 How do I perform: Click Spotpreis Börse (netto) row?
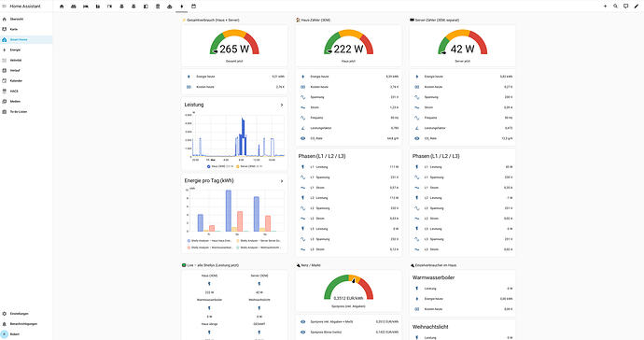[348, 332]
